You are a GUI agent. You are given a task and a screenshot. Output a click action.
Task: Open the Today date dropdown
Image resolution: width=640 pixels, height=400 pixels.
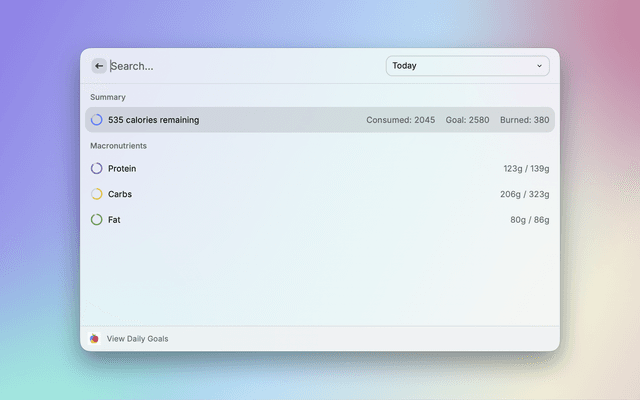[466, 66]
